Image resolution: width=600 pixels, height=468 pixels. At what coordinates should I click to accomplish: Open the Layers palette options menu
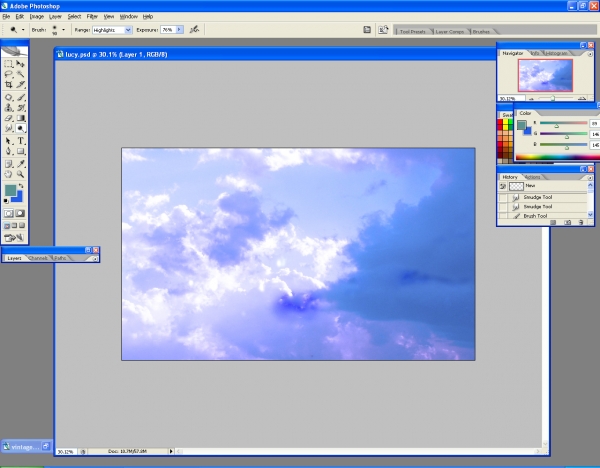pos(95,259)
